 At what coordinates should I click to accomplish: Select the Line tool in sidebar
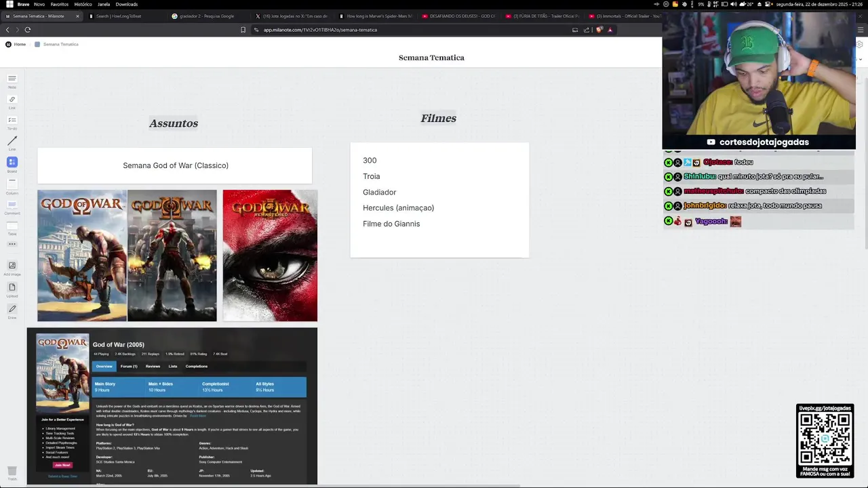(12, 143)
